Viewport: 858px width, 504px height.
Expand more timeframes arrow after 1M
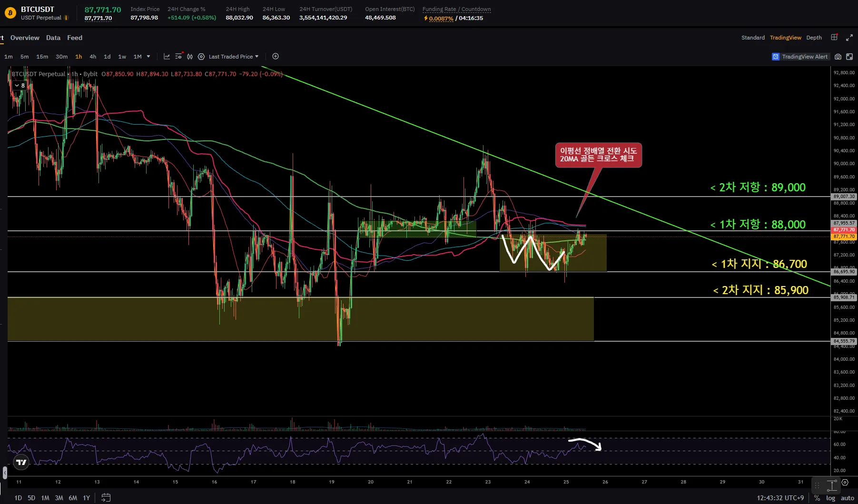(148, 57)
